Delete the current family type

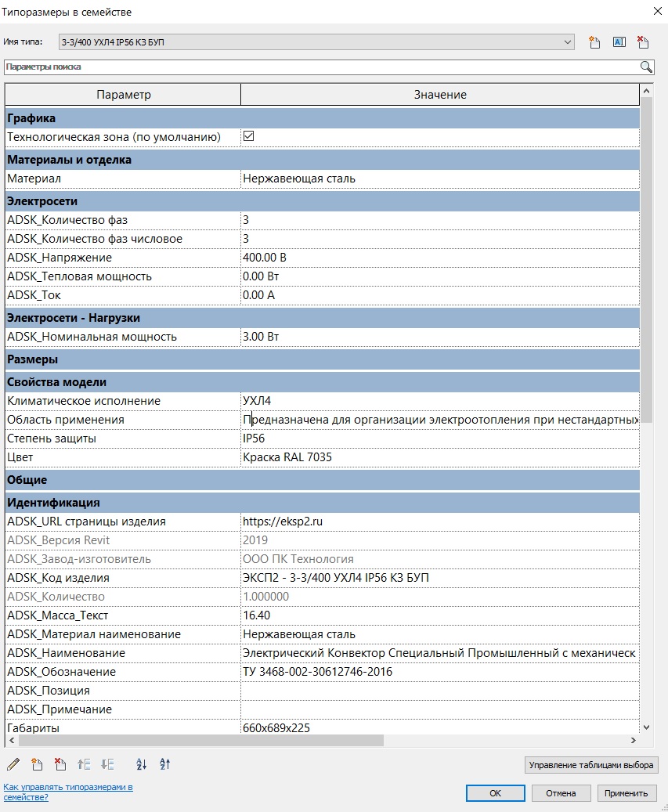click(x=643, y=42)
